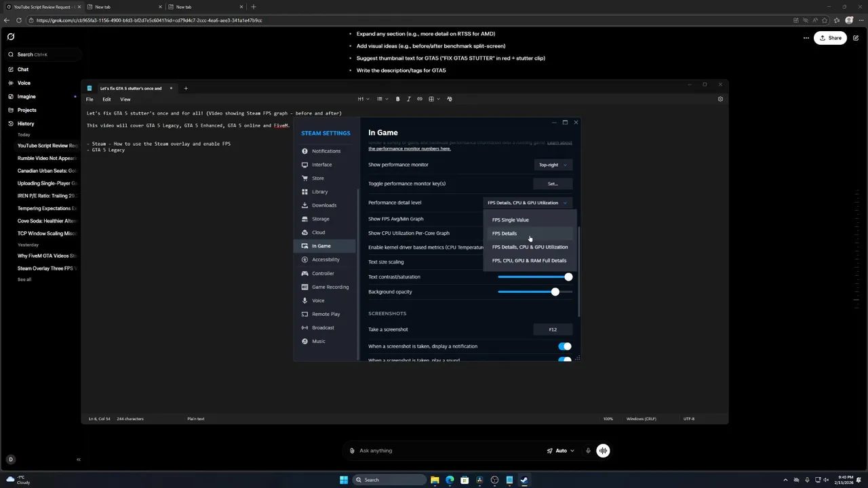The image size is (868, 488).
Task: Add new Notepad tab with plus button
Action: point(186,88)
